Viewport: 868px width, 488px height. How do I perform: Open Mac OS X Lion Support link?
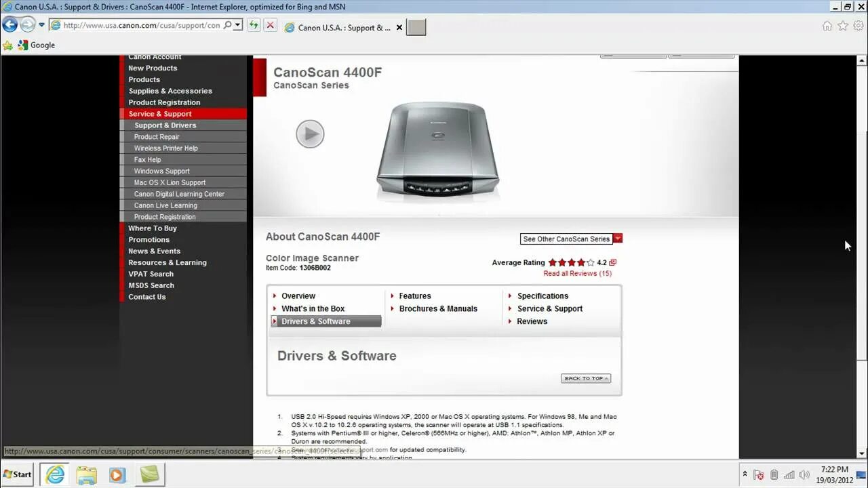pos(170,182)
